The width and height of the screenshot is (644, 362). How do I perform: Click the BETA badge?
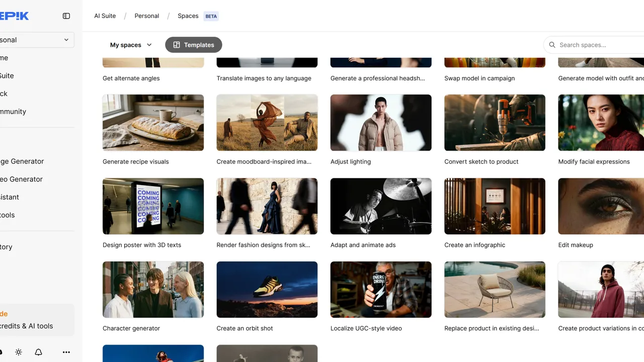(x=211, y=16)
